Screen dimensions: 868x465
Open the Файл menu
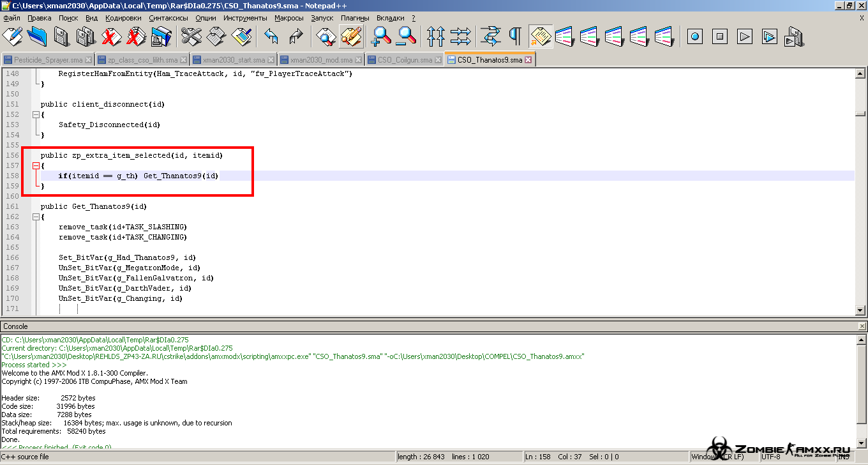pyautogui.click(x=11, y=18)
